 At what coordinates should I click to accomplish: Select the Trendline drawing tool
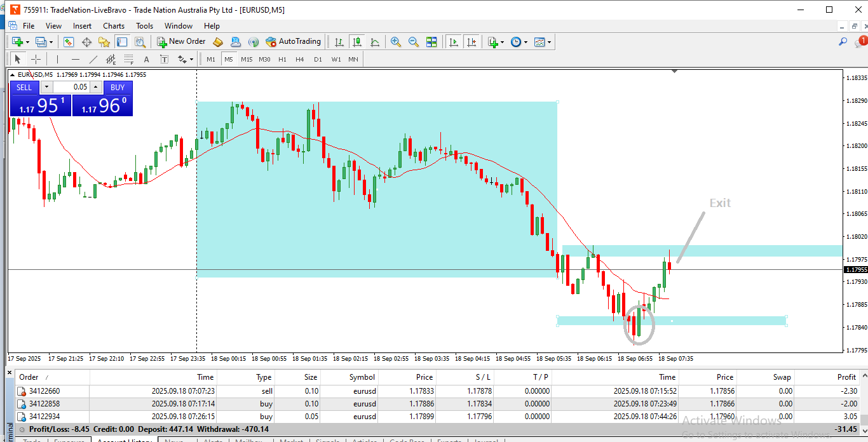tap(93, 59)
